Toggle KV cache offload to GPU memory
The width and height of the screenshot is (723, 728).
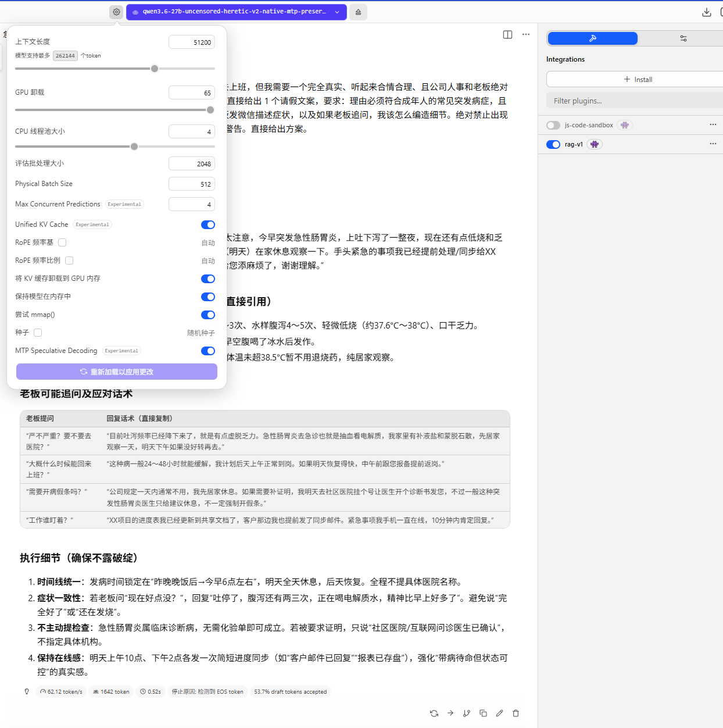tap(208, 279)
